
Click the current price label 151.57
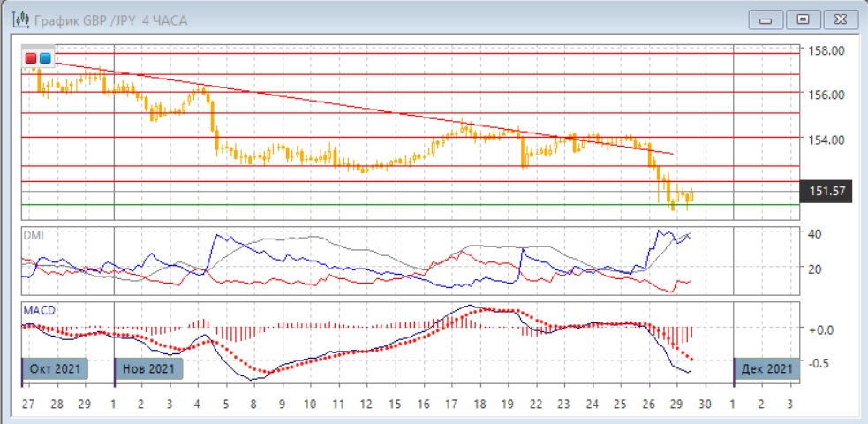pos(826,192)
